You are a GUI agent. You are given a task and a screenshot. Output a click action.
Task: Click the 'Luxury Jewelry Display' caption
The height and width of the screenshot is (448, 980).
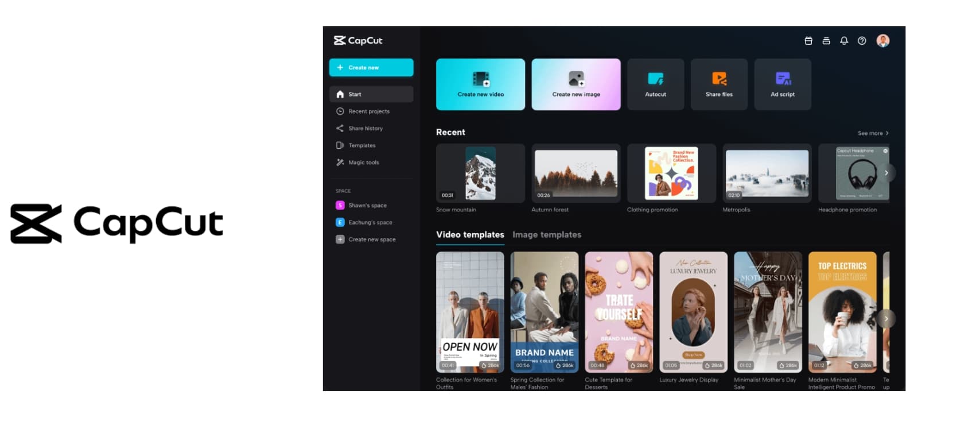click(689, 380)
